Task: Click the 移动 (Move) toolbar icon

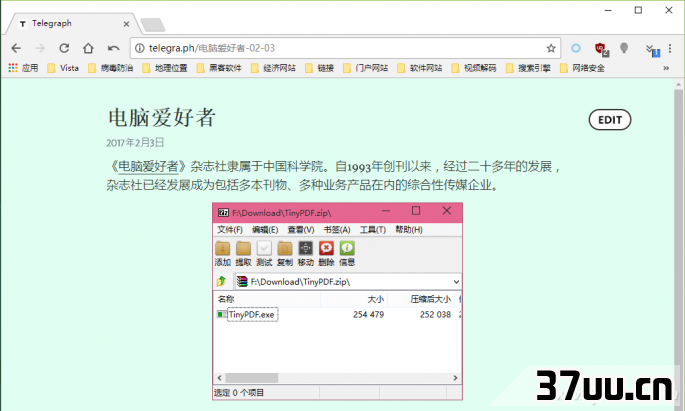Action: (305, 254)
